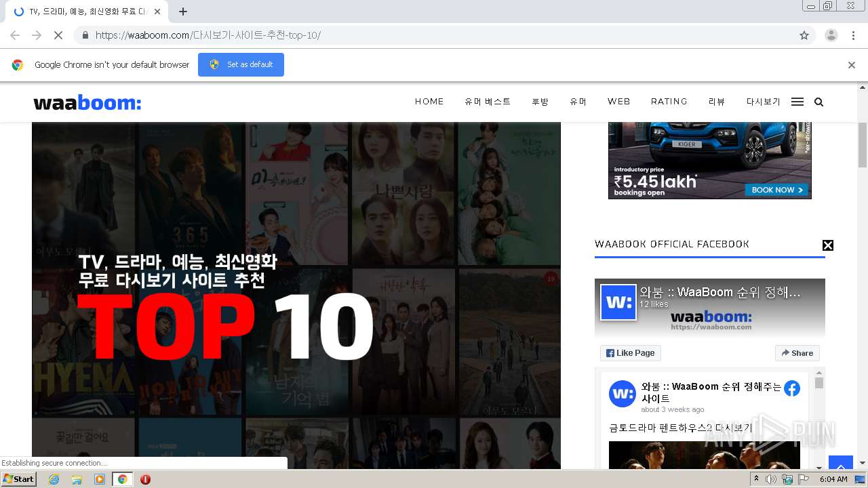
Task: Open site search magnifier icon
Action: tap(818, 102)
